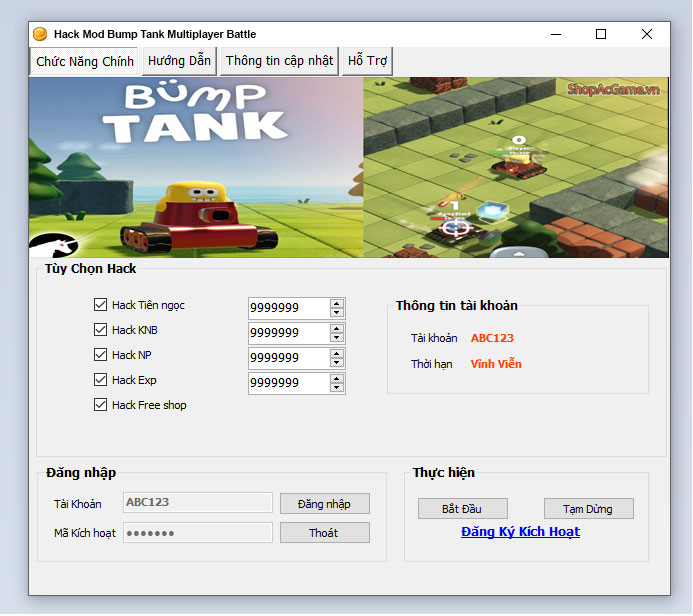Increase the Hack KNB value with up arrow
693x616 pixels.
coord(337,328)
